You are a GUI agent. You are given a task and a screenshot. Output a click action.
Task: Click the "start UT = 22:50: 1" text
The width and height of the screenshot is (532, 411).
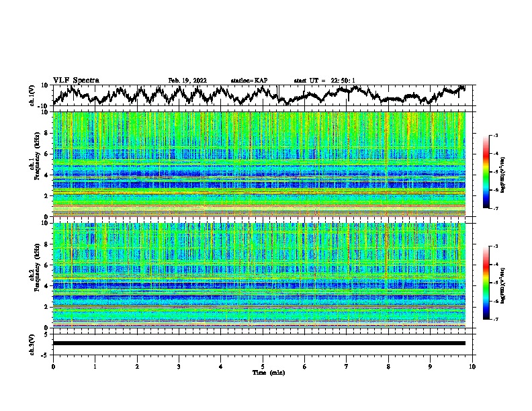(324, 81)
